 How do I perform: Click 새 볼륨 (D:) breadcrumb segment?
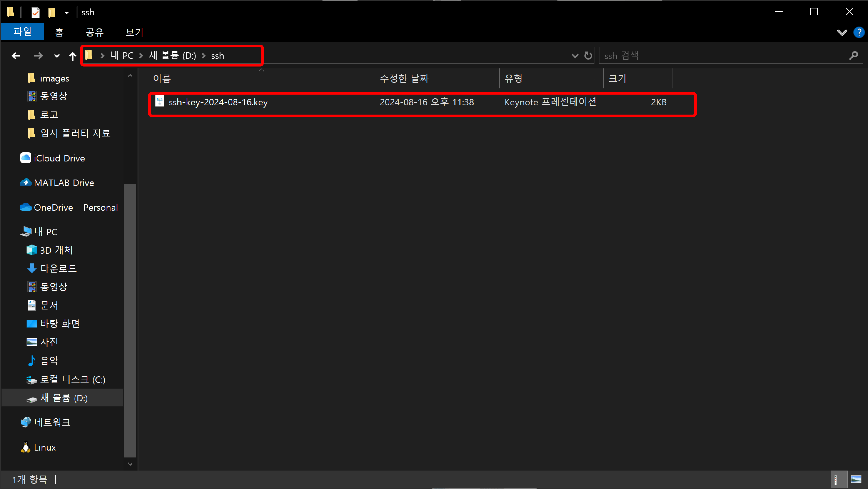172,56
